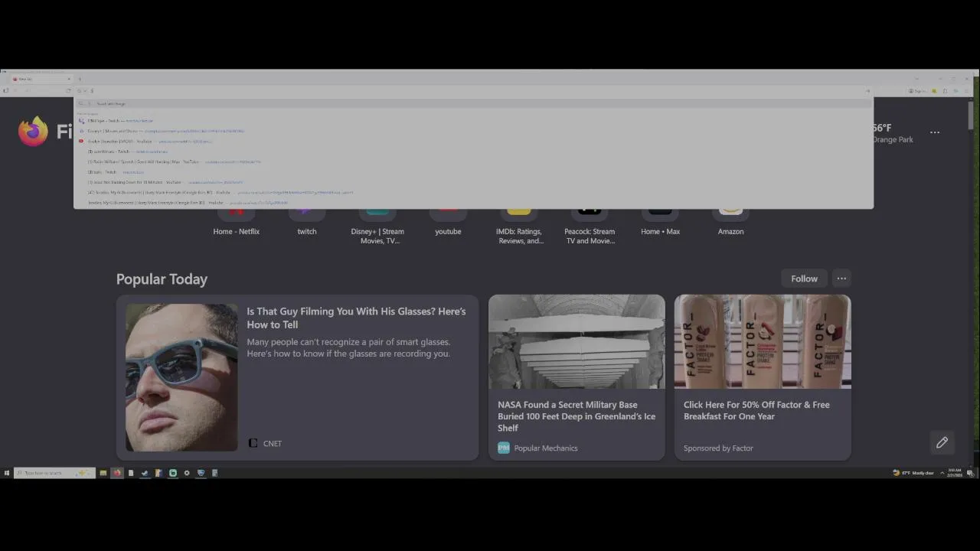Select the Robin Williams Good Will Hunting suggestion
Viewport: 980px width, 551px height.
click(x=473, y=161)
